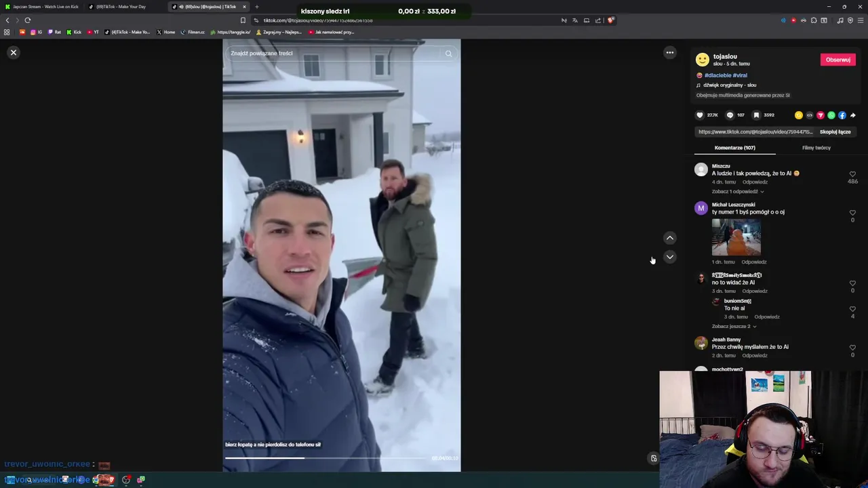Viewport: 868px width, 488px height.
Task: Switch to Komentarze (107) tab
Action: pos(735,148)
